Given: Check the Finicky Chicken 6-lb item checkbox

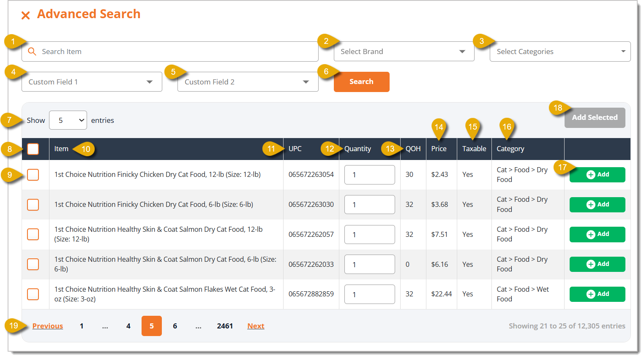Looking at the screenshot, I should tap(33, 205).
